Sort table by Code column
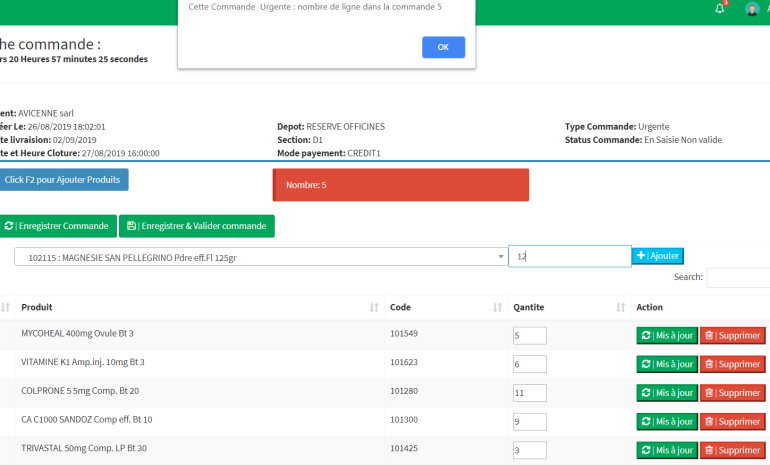The width and height of the screenshot is (770, 465). click(x=440, y=307)
